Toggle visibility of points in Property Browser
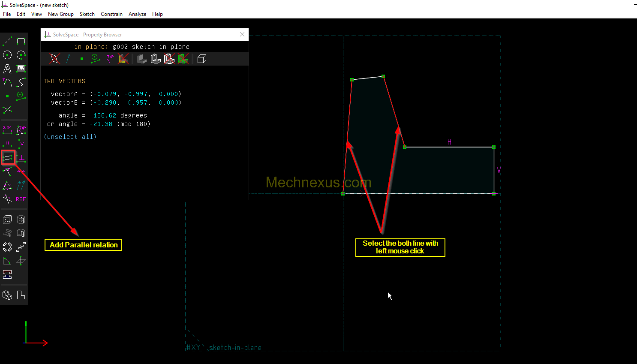 (x=82, y=59)
